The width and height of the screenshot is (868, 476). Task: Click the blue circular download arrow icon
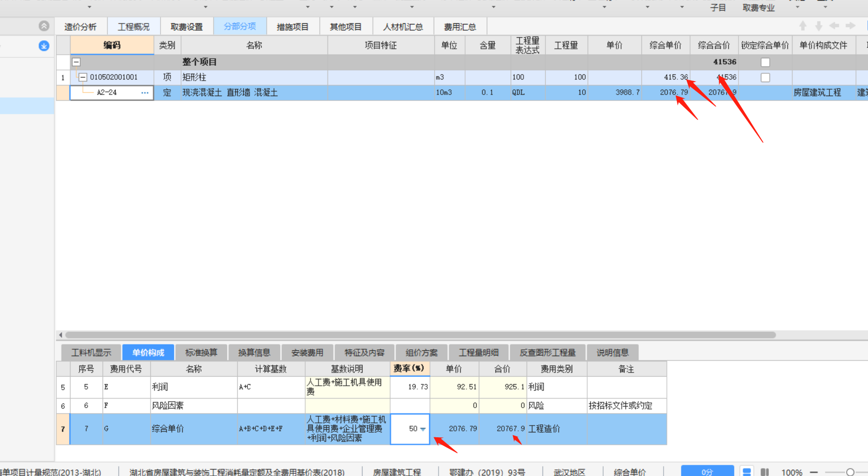44,46
